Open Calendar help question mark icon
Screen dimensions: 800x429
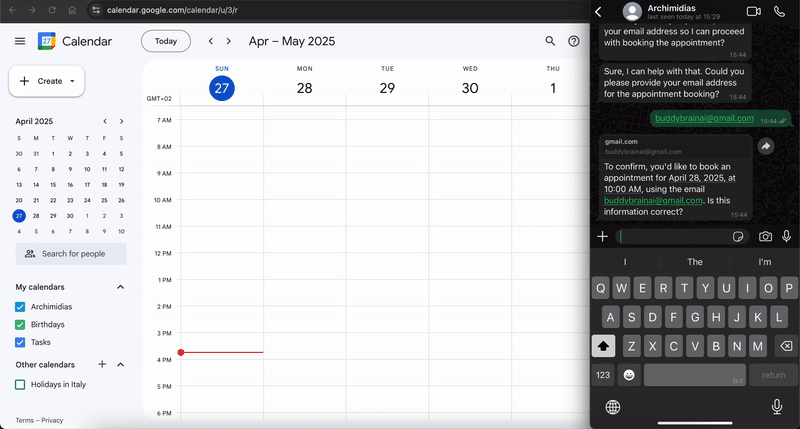[574, 41]
